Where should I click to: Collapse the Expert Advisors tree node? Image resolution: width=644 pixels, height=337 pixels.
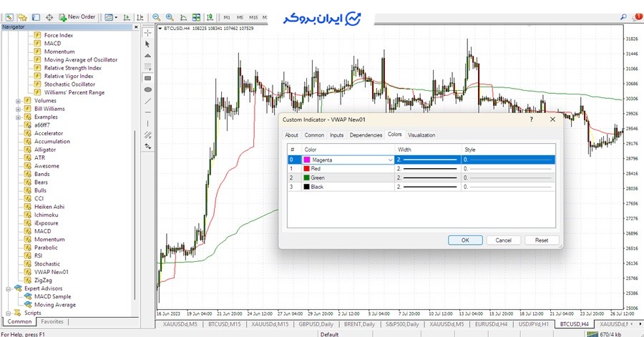click(x=9, y=288)
